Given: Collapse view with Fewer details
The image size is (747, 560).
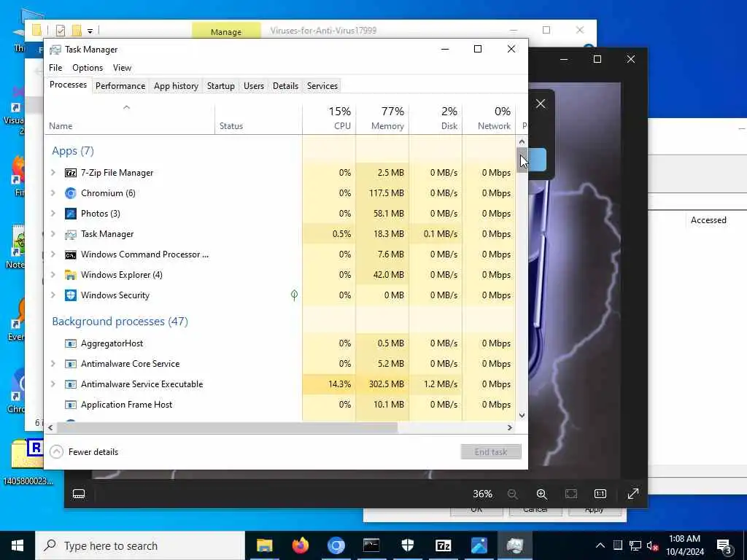Looking at the screenshot, I should (x=85, y=452).
